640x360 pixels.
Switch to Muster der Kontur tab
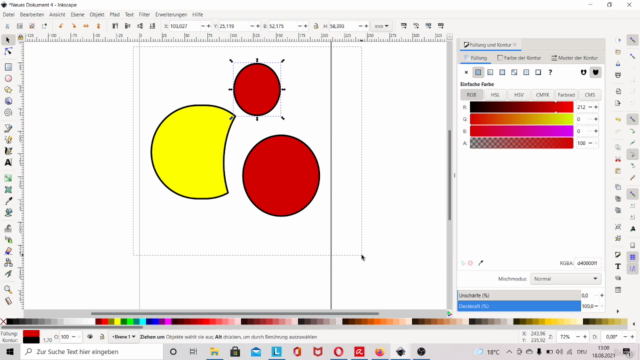point(574,58)
